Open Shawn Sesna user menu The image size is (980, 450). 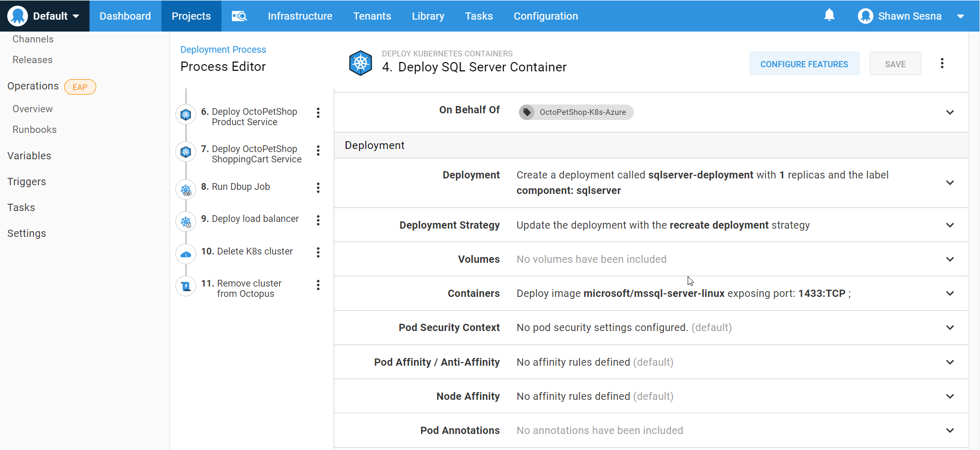point(910,16)
